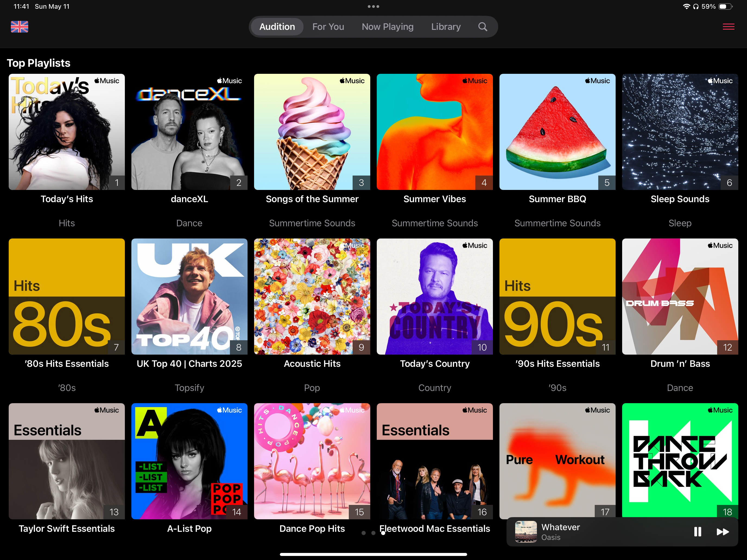Screen dimensions: 747x560
Task: Skip forward to the next track
Action: click(722, 532)
